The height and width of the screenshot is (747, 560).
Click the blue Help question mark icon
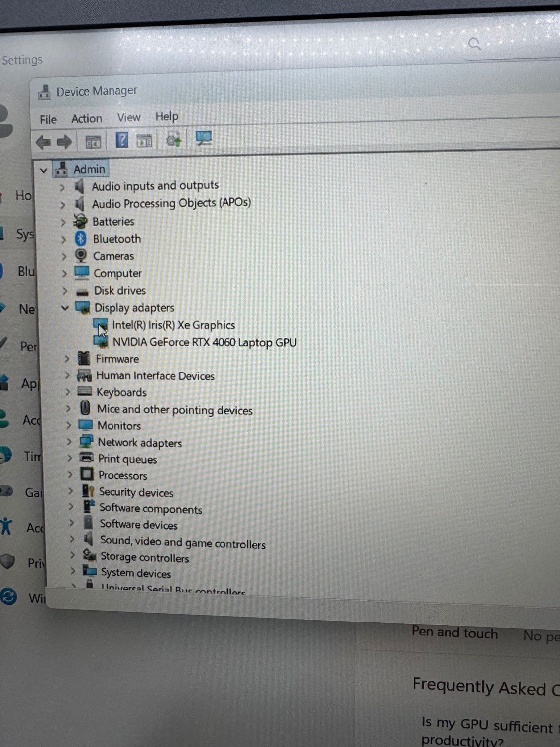click(x=121, y=140)
